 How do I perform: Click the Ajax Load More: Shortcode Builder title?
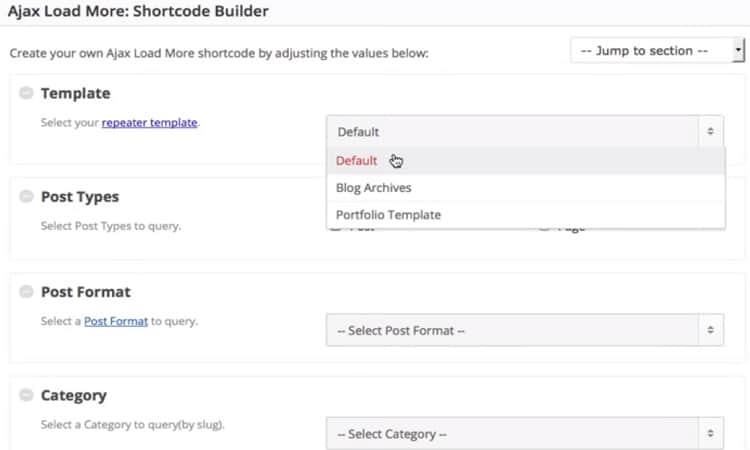[x=138, y=11]
